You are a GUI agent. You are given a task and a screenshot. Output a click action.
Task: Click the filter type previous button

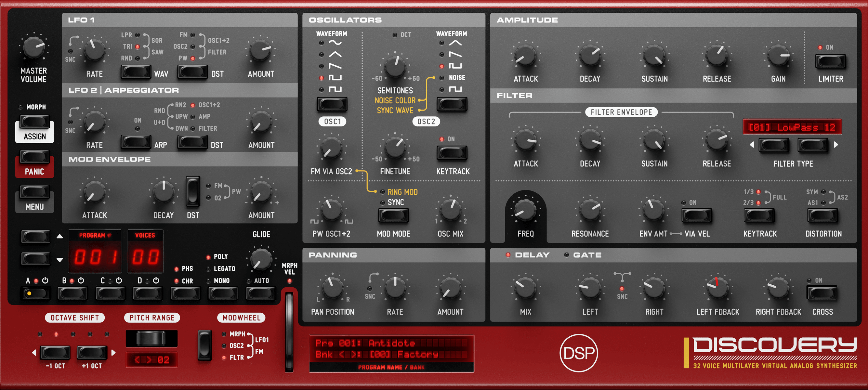coord(774,145)
